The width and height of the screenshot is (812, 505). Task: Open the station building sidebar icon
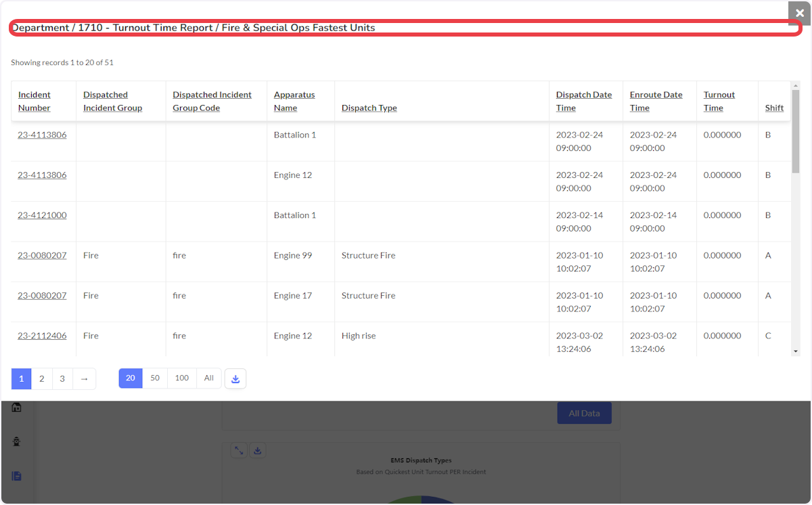17,407
